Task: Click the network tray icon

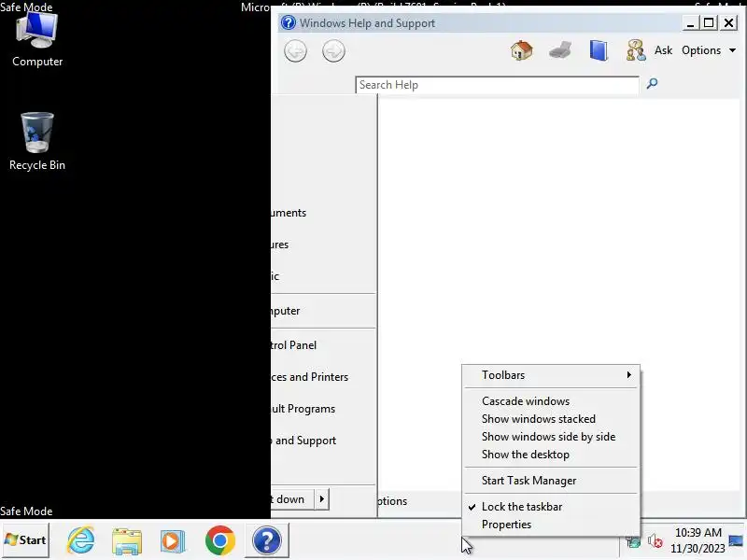Action: 634,542
